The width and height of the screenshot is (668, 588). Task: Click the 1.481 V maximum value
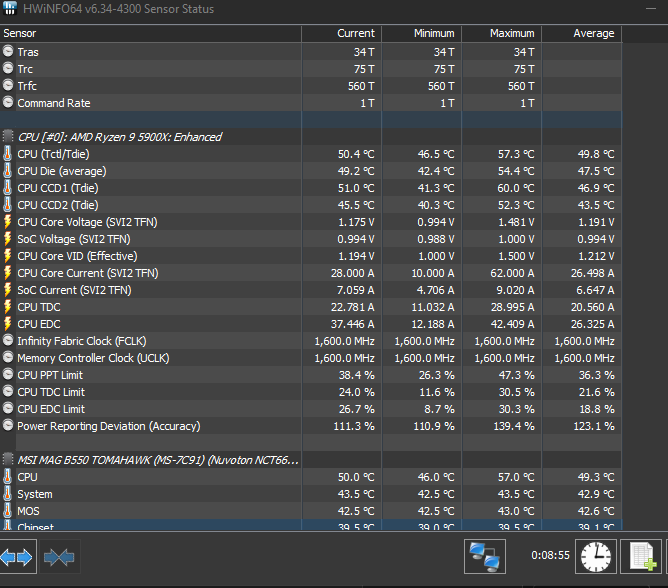click(x=516, y=222)
